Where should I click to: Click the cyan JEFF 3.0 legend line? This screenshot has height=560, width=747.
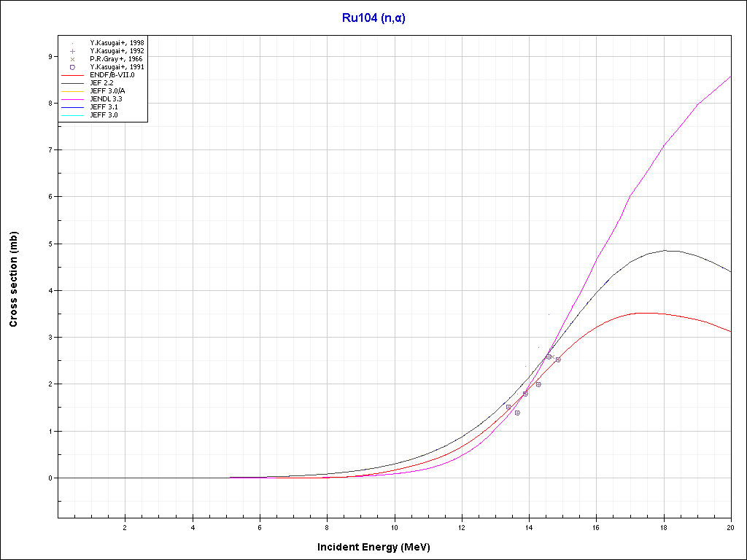73,115
